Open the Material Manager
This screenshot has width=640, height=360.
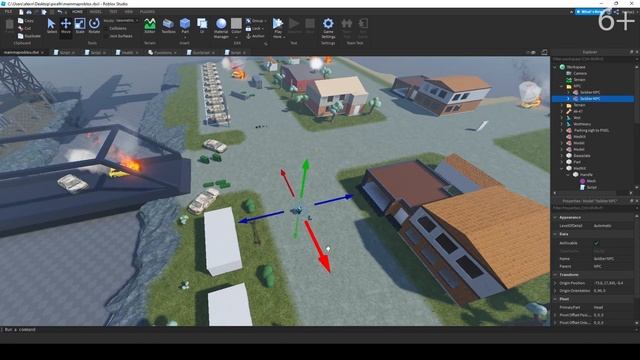(221, 28)
